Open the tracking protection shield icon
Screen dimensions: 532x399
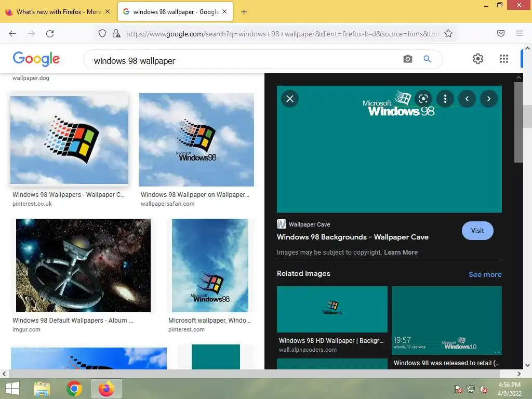[102, 33]
